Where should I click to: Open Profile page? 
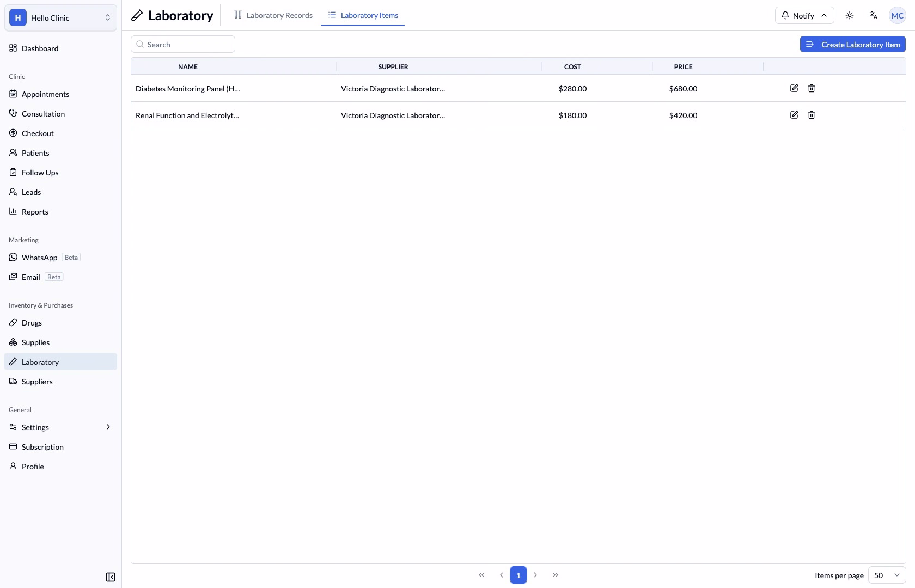pos(60,466)
